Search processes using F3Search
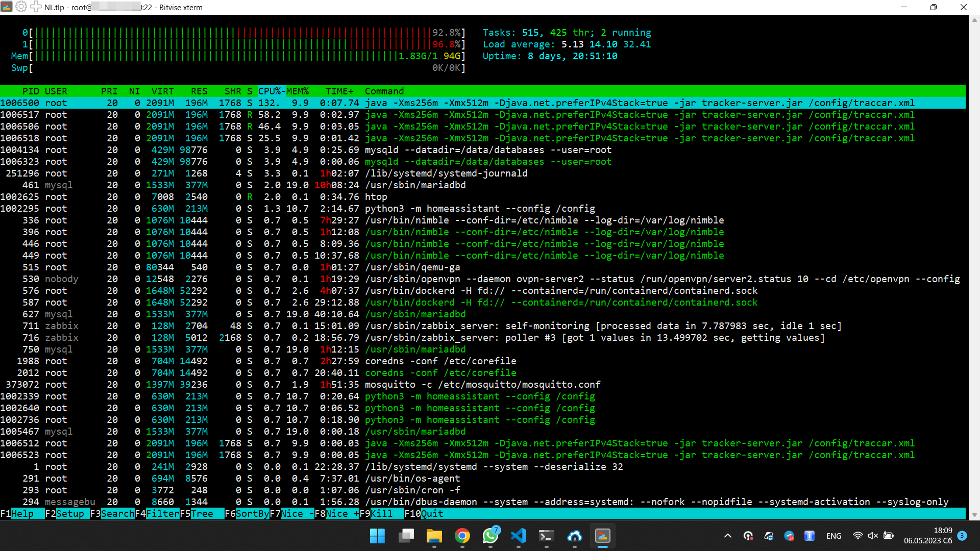 [x=111, y=514]
